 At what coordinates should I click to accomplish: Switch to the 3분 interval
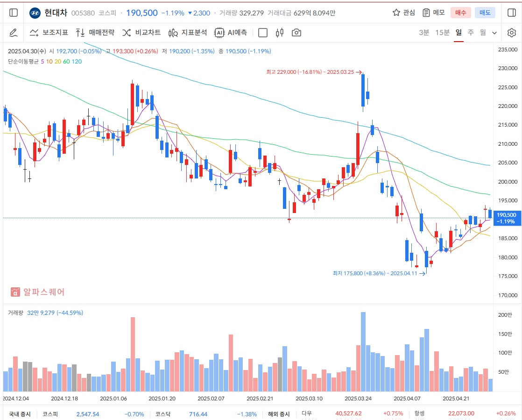tap(424, 33)
